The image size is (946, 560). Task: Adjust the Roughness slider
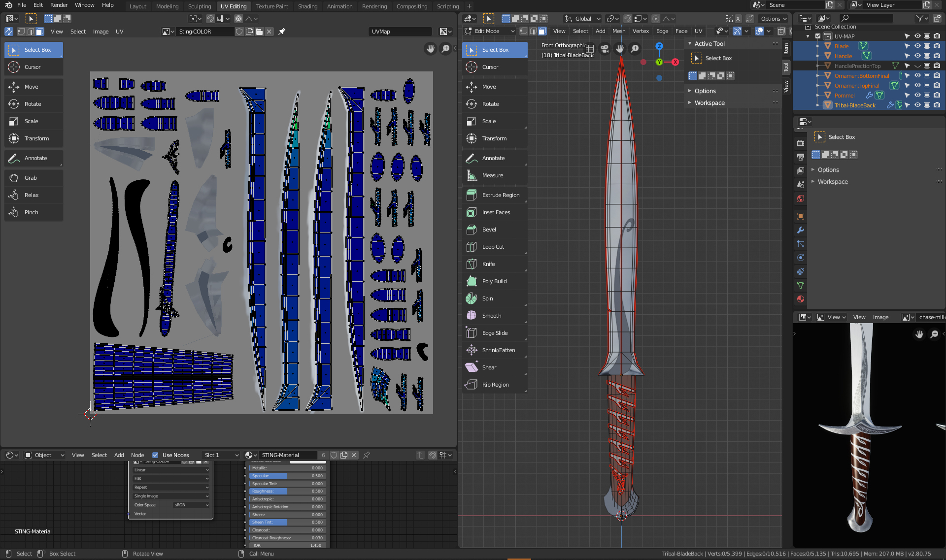287,491
